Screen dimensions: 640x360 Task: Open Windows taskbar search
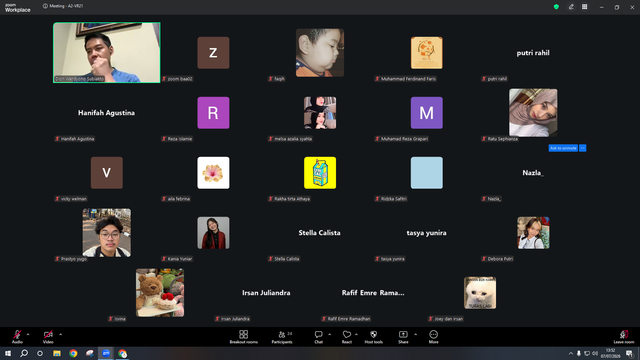click(x=24, y=353)
